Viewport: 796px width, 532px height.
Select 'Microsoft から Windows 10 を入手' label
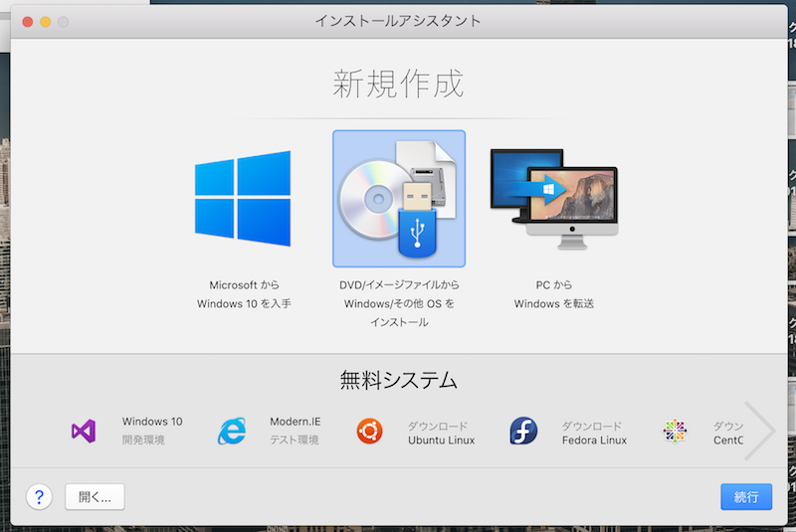coord(243,294)
